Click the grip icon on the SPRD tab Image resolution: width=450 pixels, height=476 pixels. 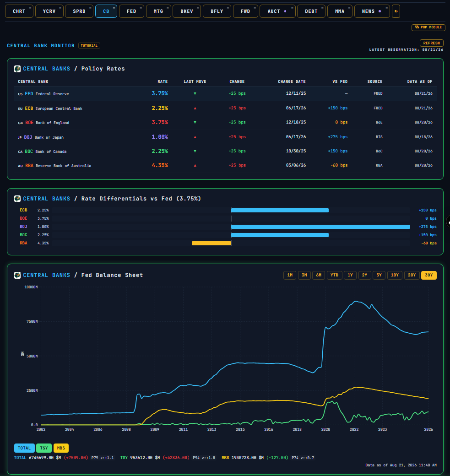90,8
